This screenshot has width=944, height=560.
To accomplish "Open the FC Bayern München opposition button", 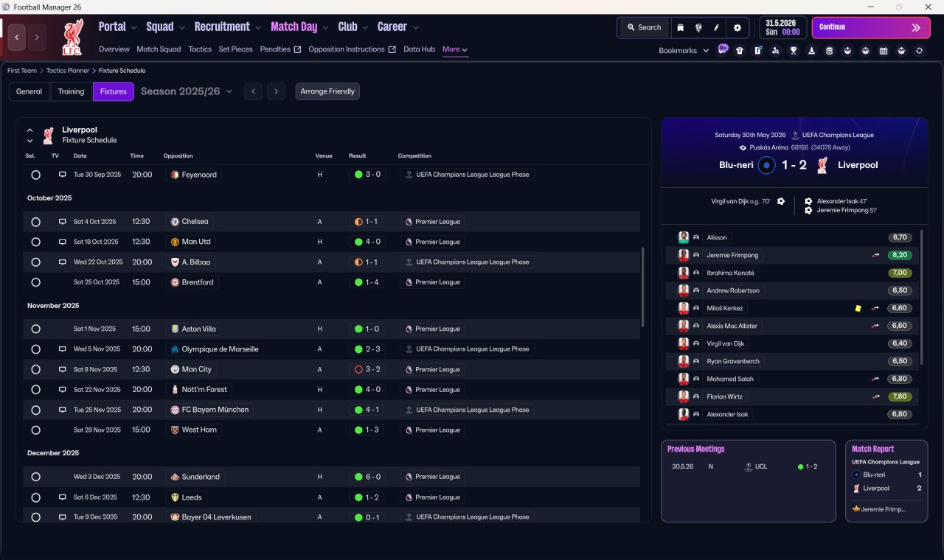I will pyautogui.click(x=209, y=410).
